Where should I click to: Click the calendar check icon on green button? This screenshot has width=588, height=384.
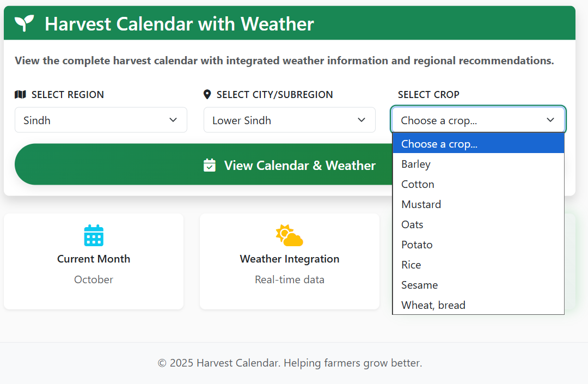click(x=210, y=165)
